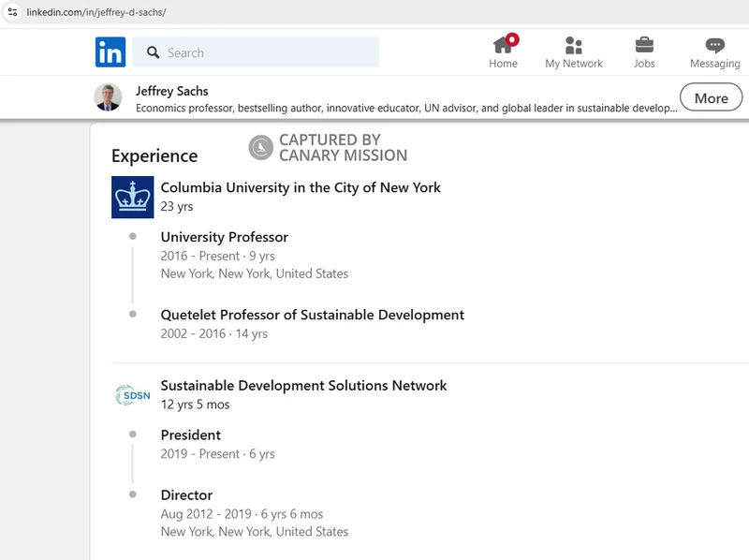Open Sustainable Development Solutions Network link
The image size is (749, 560).
[303, 385]
